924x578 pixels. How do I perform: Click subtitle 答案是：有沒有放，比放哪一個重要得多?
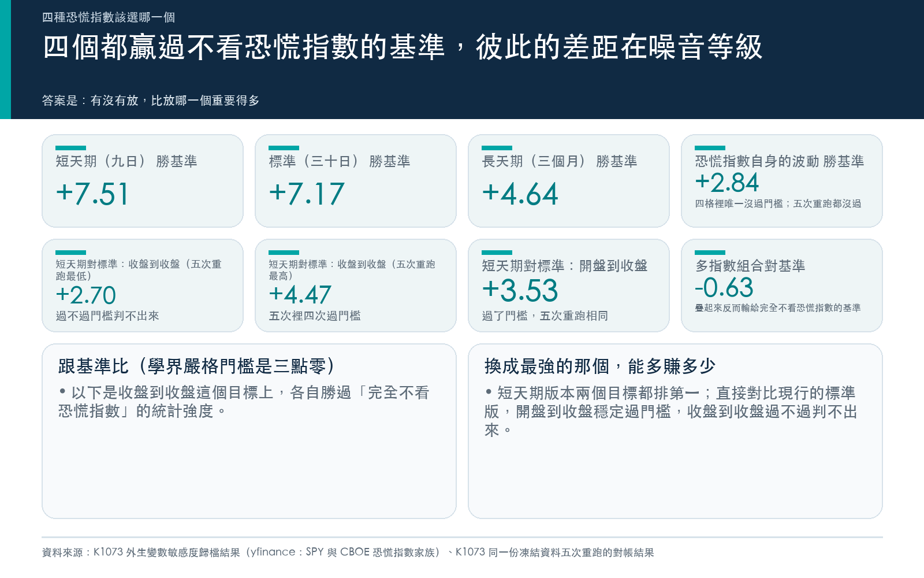(x=151, y=101)
